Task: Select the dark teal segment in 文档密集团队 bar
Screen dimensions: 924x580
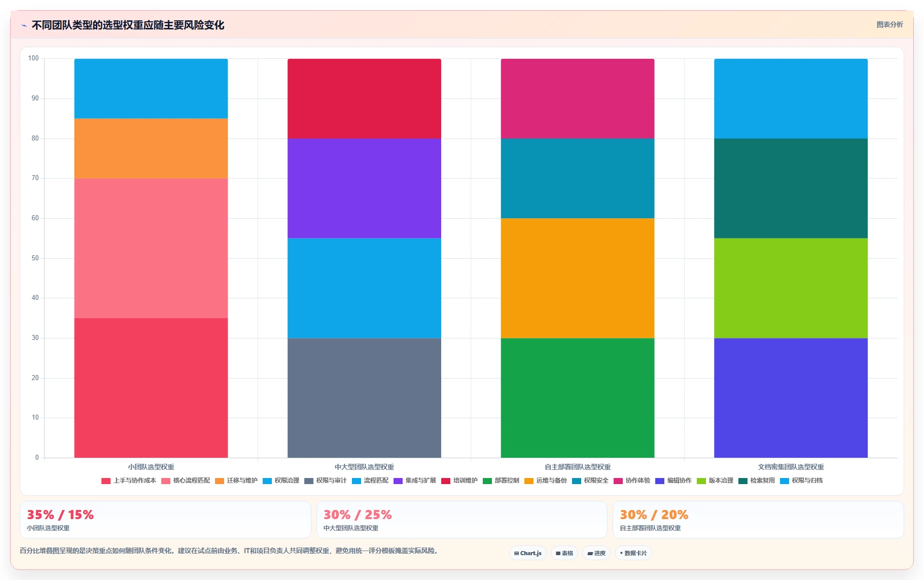Action: click(x=791, y=188)
